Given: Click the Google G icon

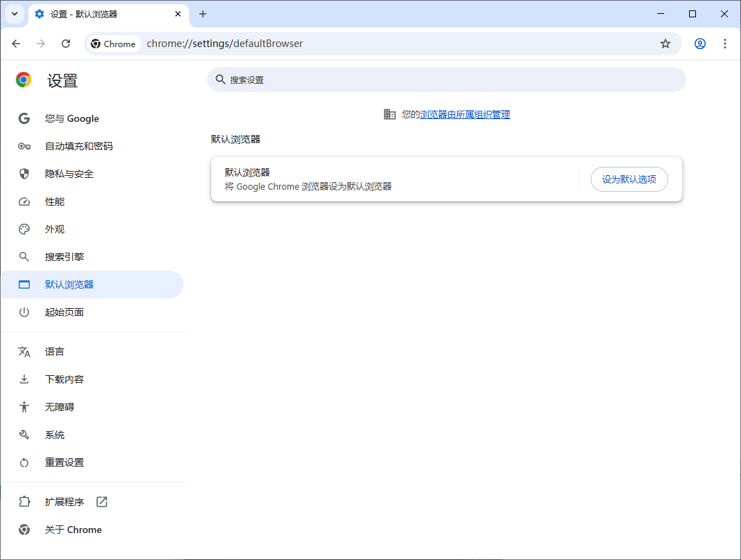Looking at the screenshot, I should (x=24, y=118).
